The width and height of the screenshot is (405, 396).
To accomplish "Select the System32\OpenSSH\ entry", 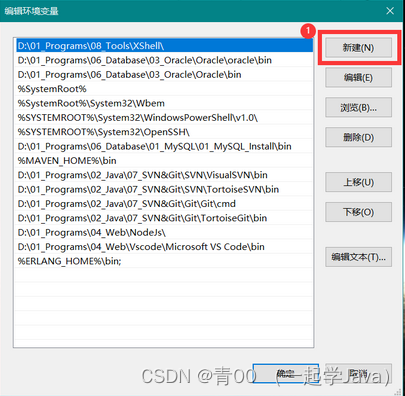I will [164, 132].
